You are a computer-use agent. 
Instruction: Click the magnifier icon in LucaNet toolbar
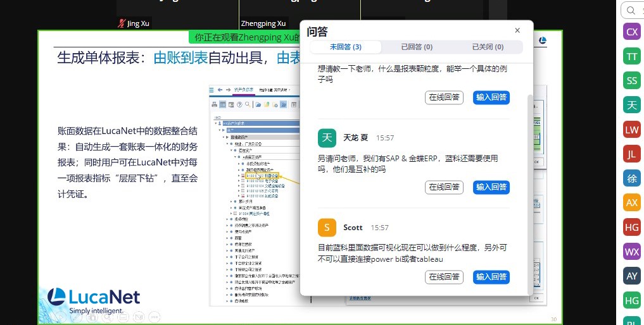click(248, 104)
